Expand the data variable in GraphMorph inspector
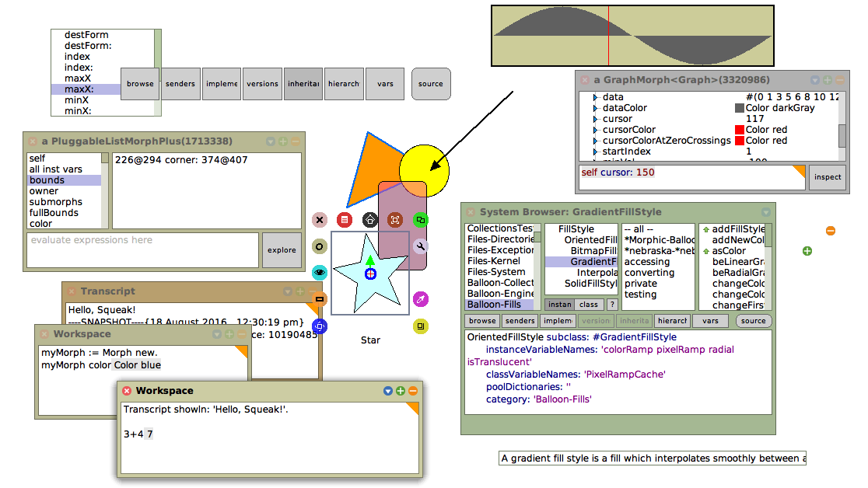 tap(595, 97)
